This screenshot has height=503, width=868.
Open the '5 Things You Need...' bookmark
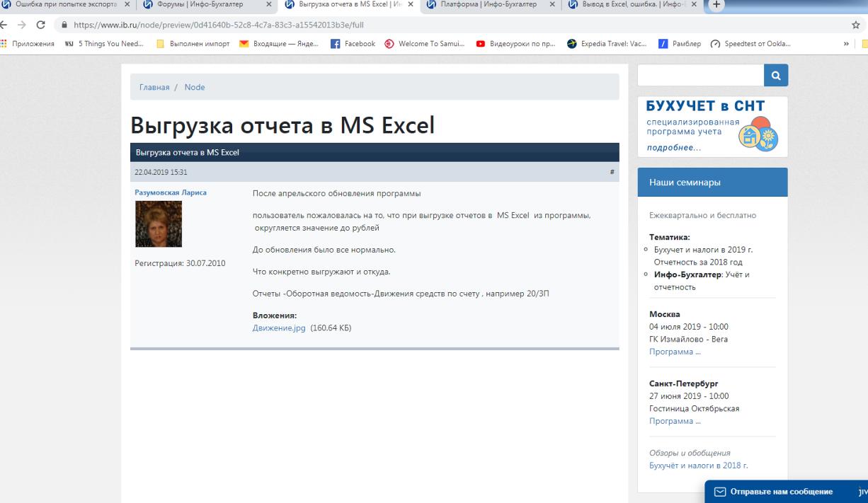[x=104, y=44]
